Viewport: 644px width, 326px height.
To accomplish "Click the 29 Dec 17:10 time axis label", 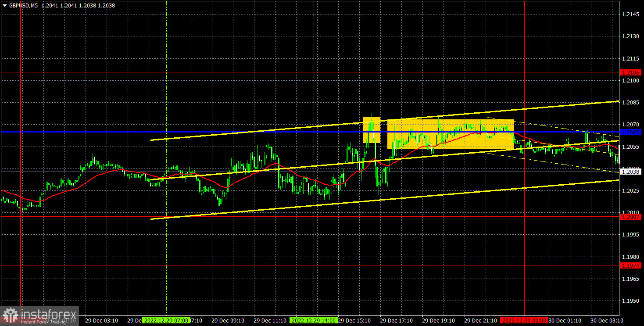I will 395,321.
